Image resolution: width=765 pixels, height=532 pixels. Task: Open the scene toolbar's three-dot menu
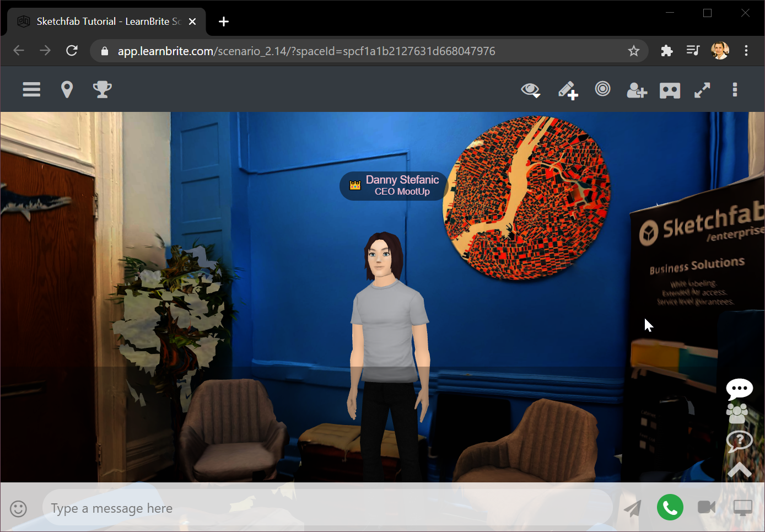click(735, 90)
